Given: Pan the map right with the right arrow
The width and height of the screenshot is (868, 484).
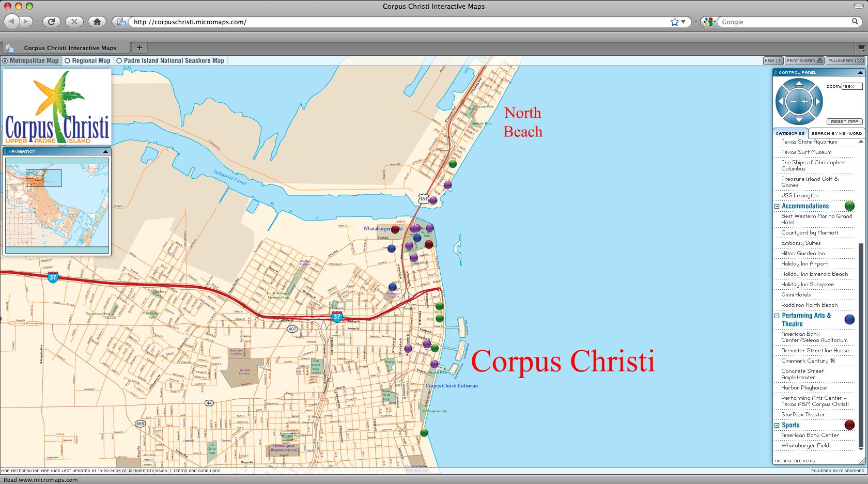Looking at the screenshot, I should (x=817, y=102).
